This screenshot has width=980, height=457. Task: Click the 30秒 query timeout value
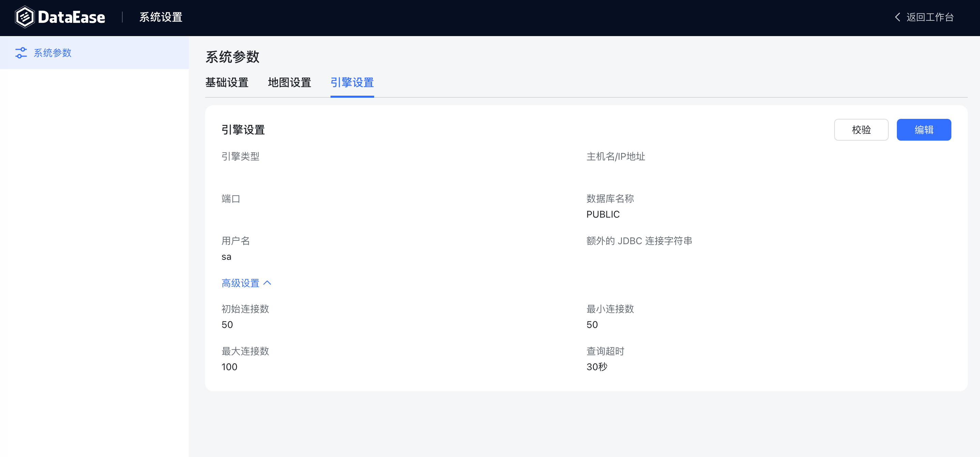(x=597, y=367)
